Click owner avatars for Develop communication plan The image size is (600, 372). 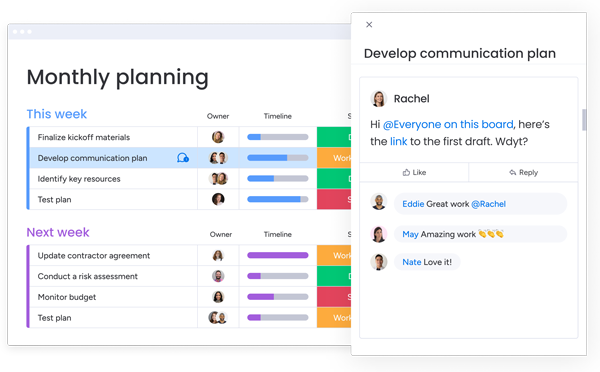tap(218, 158)
